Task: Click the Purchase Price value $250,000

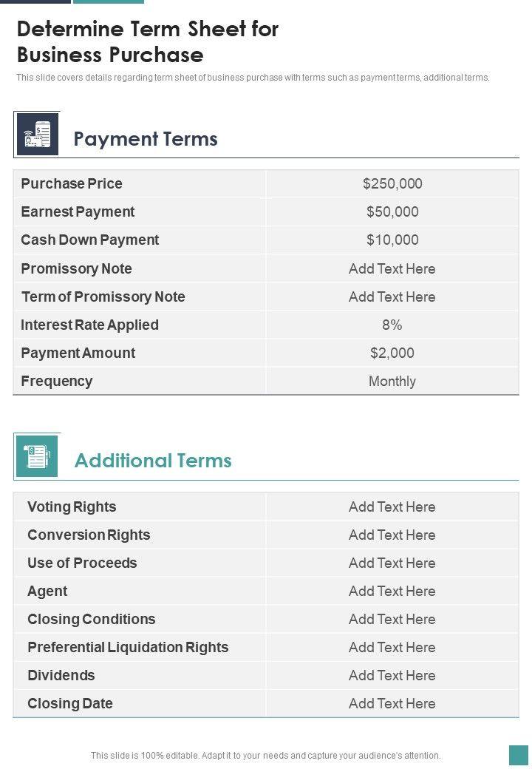Action: pos(392,183)
